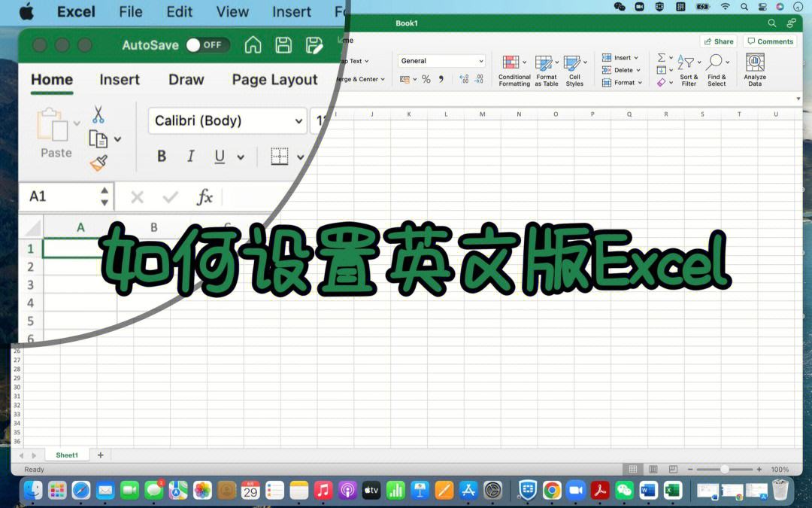The height and width of the screenshot is (508, 812).
Task: Click the Delete cells button
Action: [x=622, y=70]
